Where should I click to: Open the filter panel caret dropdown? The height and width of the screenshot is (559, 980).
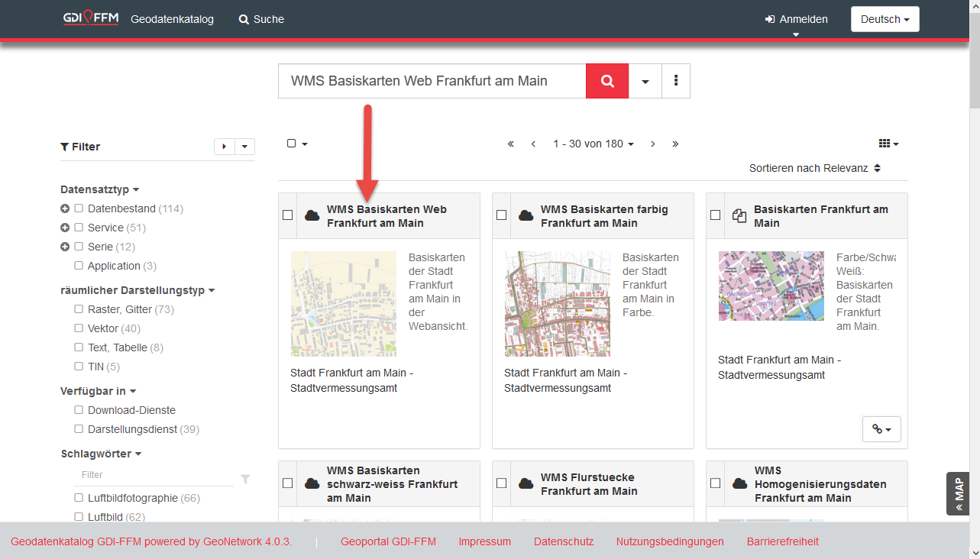point(244,147)
